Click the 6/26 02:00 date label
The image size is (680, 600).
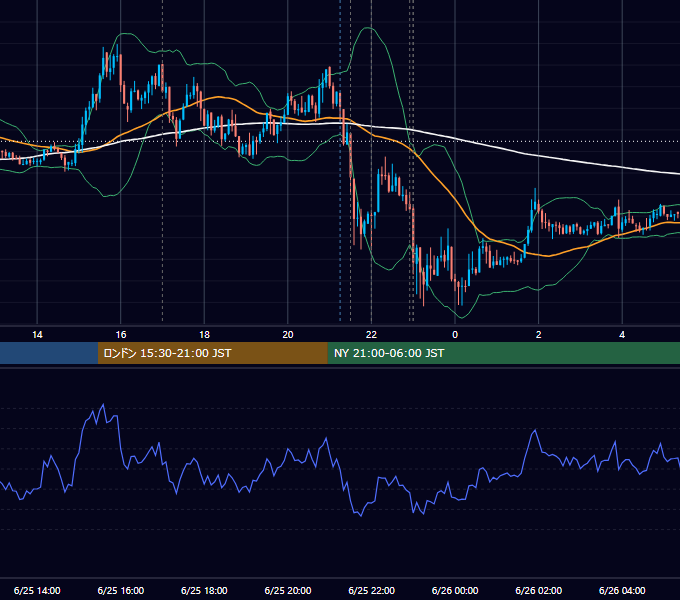539,590
